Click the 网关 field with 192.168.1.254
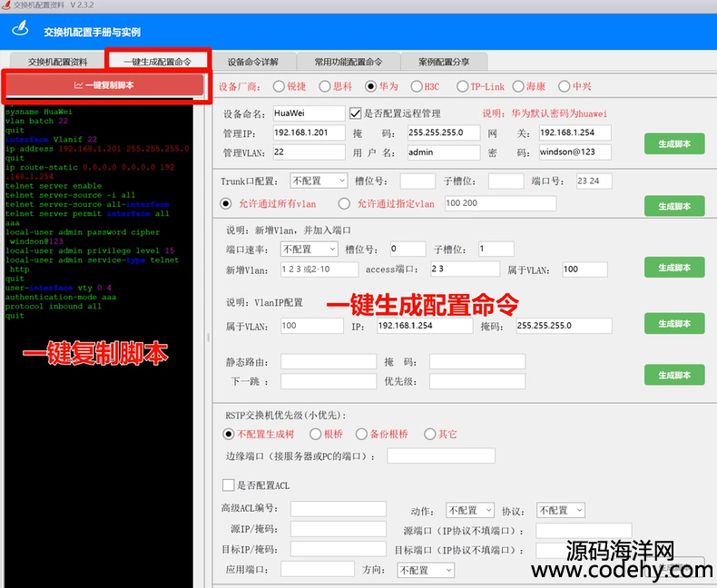The image size is (717, 588). click(575, 132)
